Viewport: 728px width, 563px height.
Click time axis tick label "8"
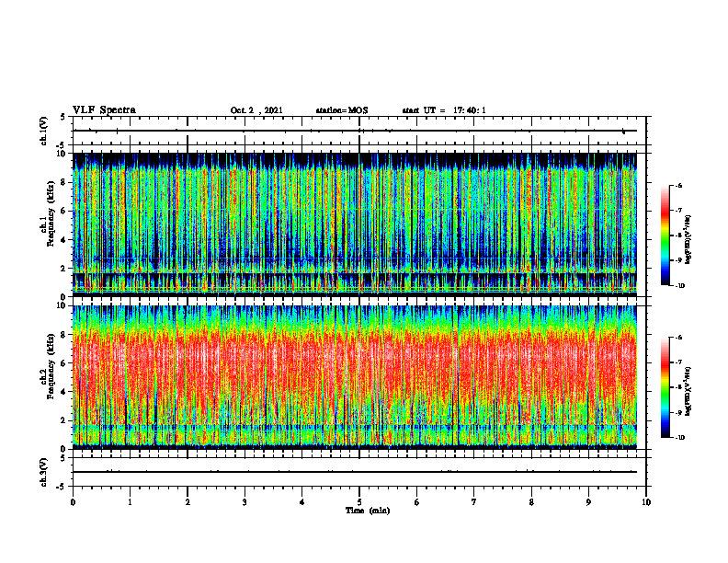(531, 502)
